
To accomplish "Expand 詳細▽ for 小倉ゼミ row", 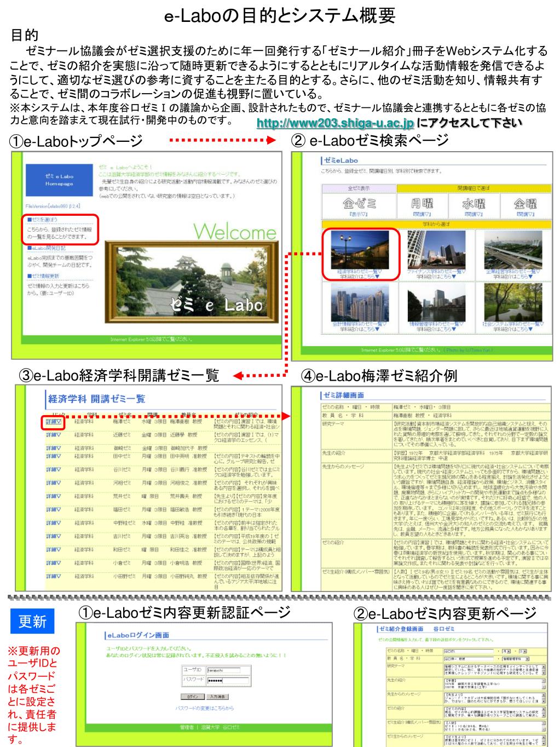I will click(53, 562).
